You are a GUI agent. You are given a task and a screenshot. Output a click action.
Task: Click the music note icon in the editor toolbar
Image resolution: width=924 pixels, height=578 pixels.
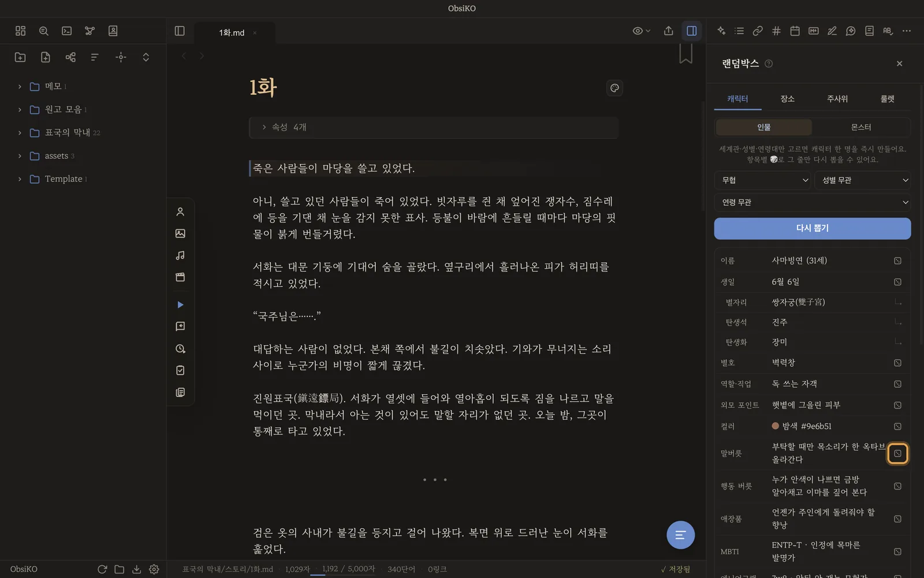(180, 255)
